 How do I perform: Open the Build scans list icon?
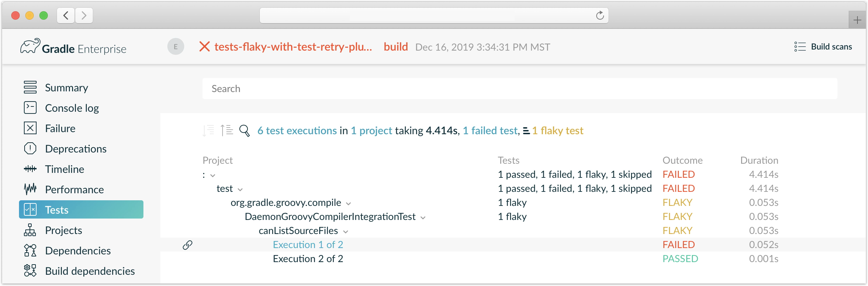800,47
